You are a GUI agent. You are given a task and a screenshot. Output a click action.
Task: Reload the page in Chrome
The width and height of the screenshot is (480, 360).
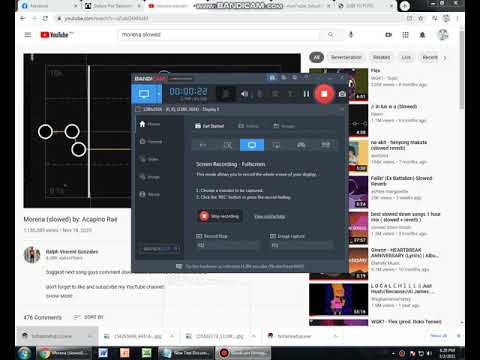[45, 18]
